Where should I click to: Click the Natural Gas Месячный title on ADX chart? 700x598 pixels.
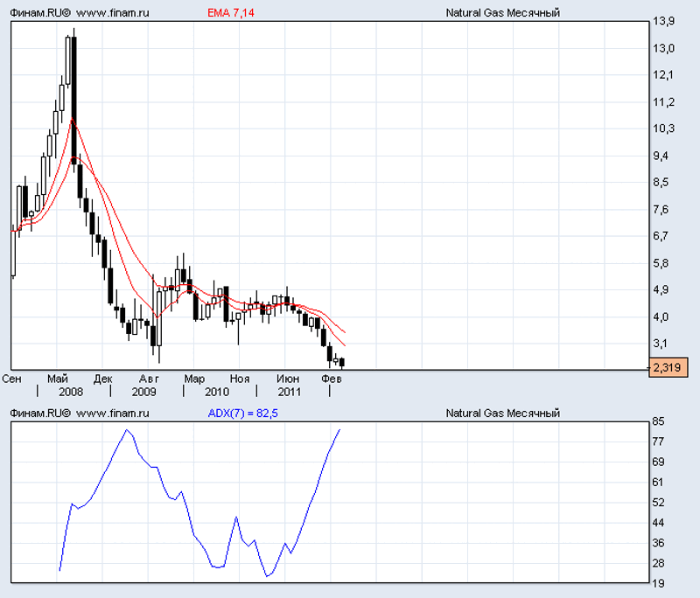click(502, 414)
